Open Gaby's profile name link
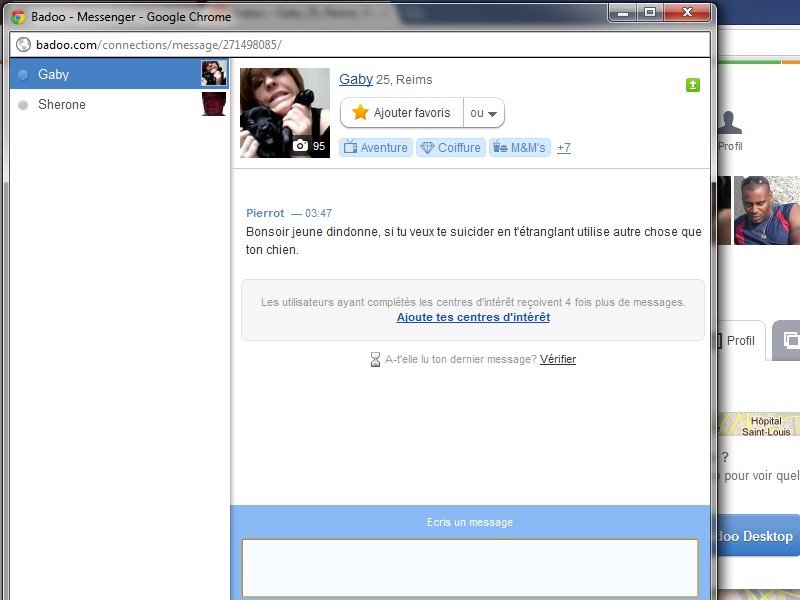This screenshot has width=800, height=600. pyautogui.click(x=356, y=79)
